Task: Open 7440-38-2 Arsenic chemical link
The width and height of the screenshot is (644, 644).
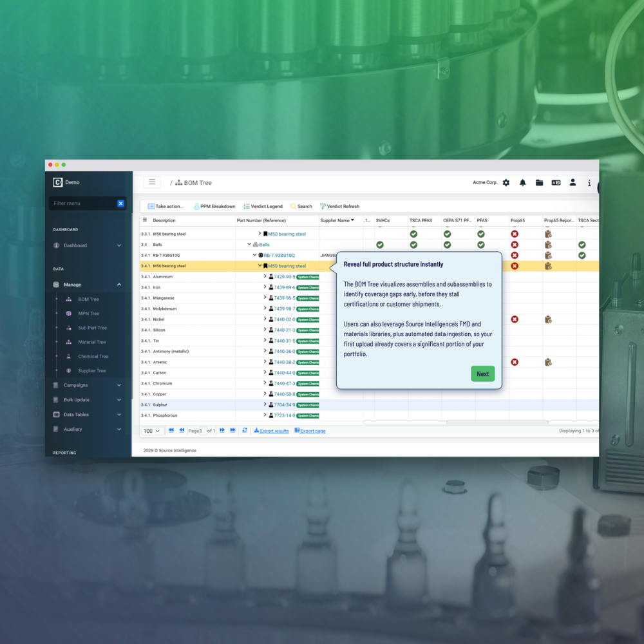Action: click(x=284, y=362)
